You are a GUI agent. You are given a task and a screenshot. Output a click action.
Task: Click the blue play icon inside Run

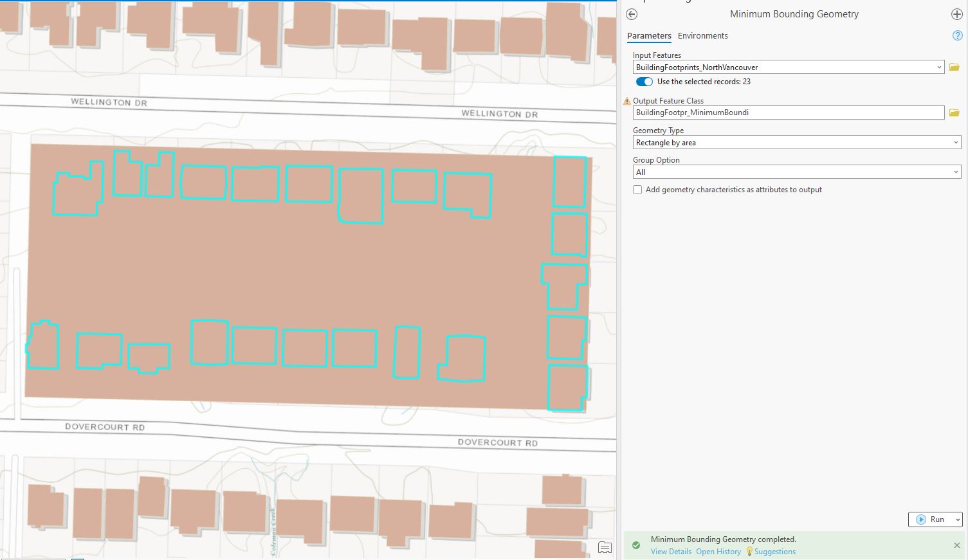tap(921, 519)
